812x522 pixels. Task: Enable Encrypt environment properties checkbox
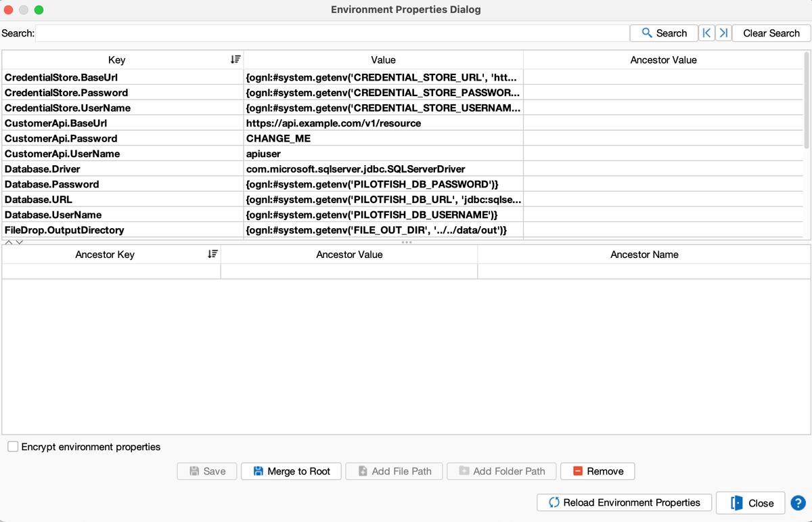point(13,447)
